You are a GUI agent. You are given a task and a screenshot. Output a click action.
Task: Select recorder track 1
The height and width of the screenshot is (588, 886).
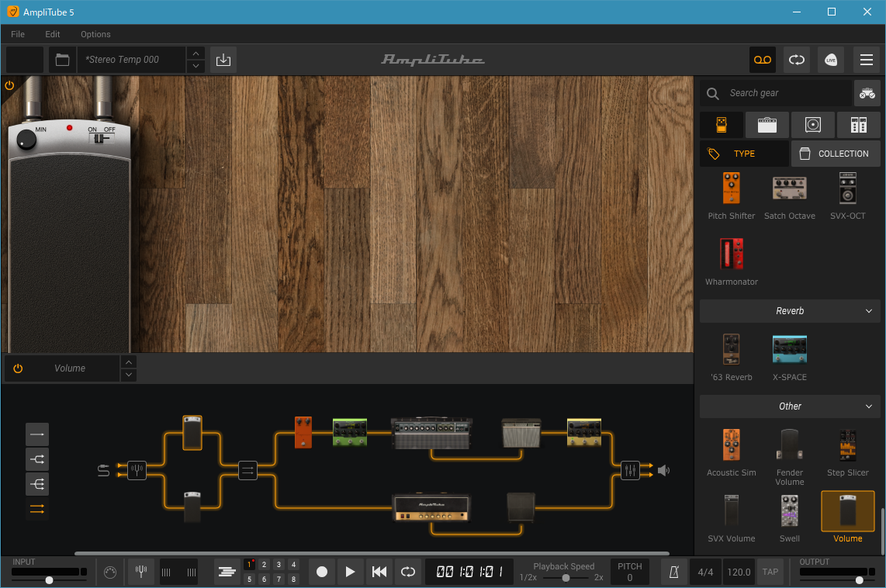point(249,564)
